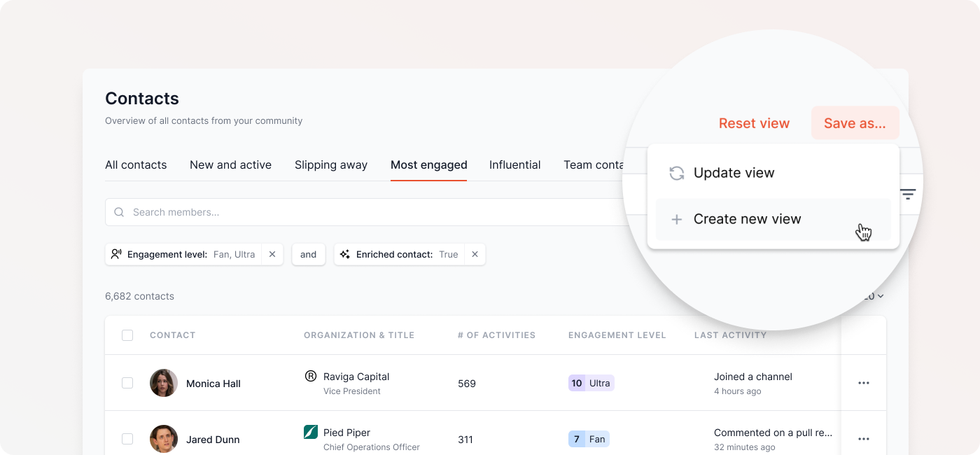Tick the select-all contacts checkbox
Viewport: 980px width, 455px height.
(127, 335)
